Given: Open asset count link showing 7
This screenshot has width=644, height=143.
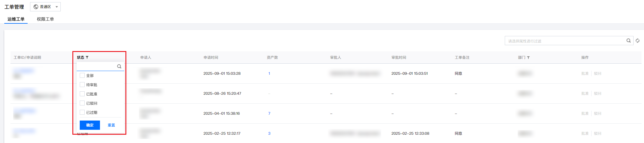Looking at the screenshot, I should tap(269, 113).
